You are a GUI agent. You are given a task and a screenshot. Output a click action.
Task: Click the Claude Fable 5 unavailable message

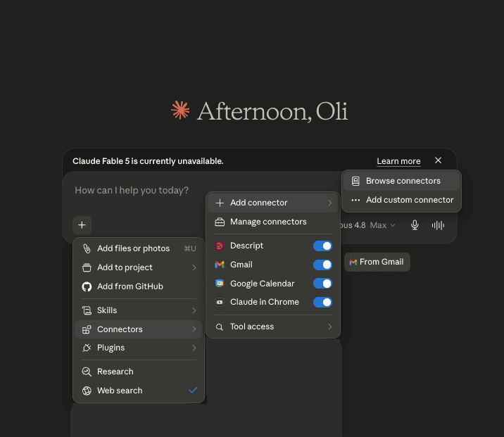(148, 161)
